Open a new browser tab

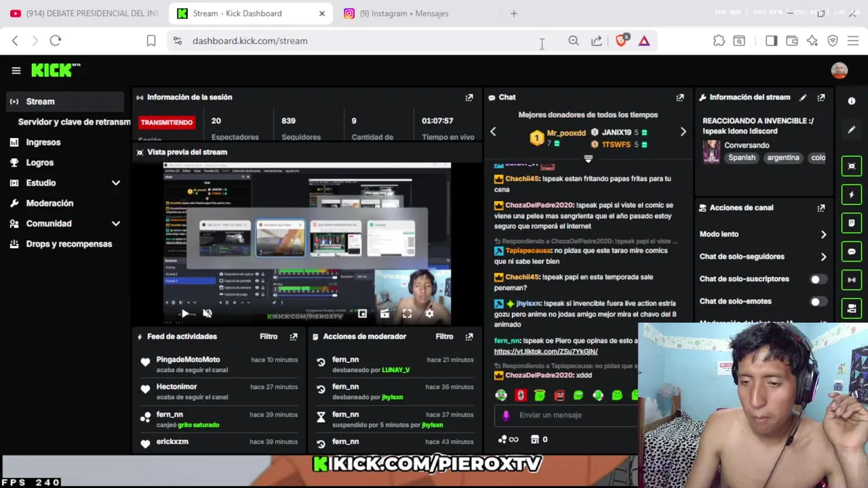pos(513,14)
